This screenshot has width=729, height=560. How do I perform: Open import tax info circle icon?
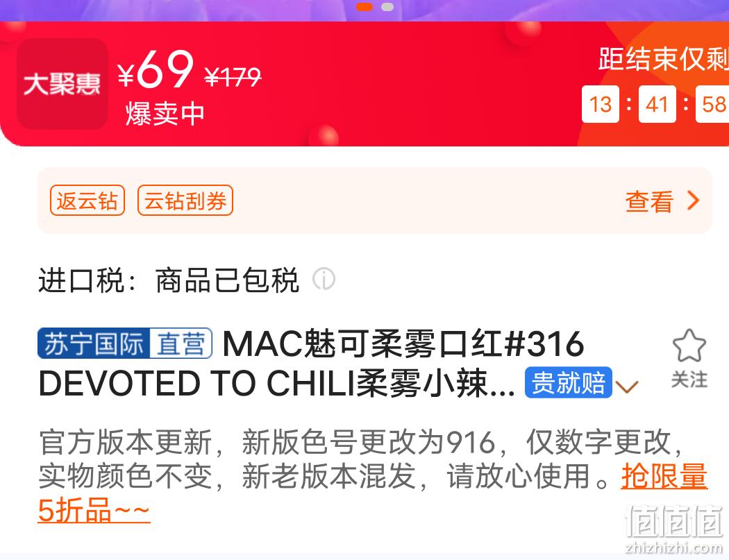[x=324, y=279]
